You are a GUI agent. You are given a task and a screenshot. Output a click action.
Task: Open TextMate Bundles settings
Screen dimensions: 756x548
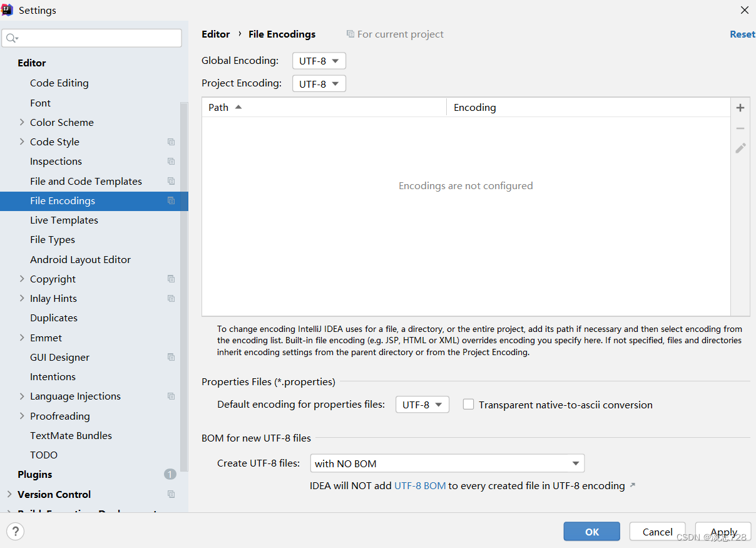pos(71,435)
